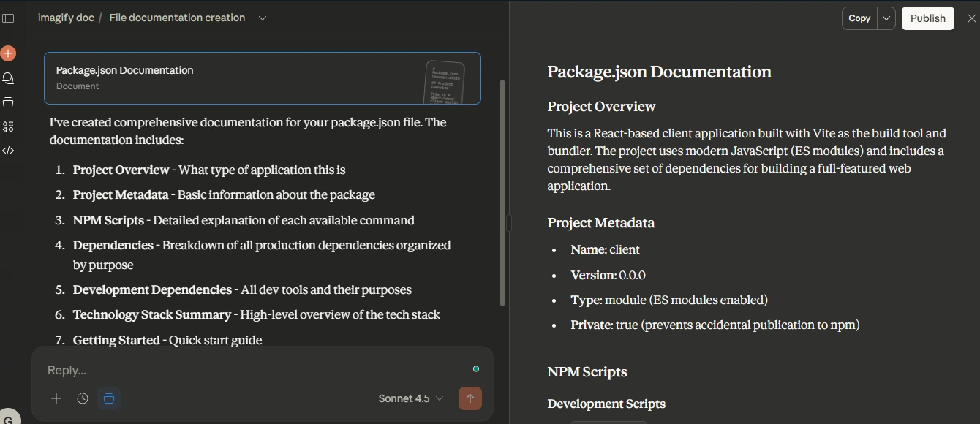Copy the Package.json Documentation content
Viewport: 980px width, 424px height.
pyautogui.click(x=859, y=18)
